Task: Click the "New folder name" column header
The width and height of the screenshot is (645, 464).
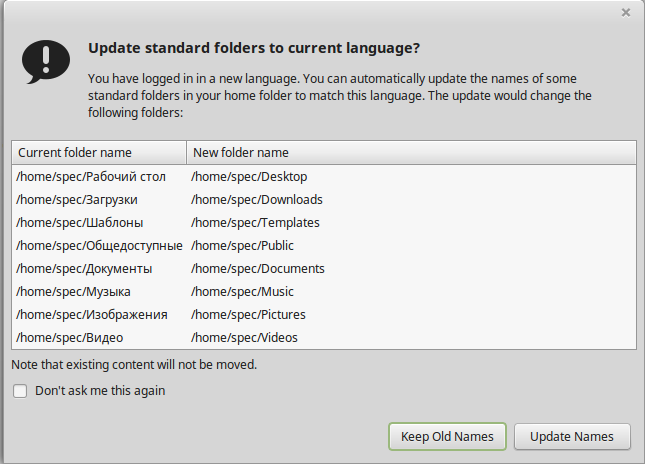Action: [240, 153]
